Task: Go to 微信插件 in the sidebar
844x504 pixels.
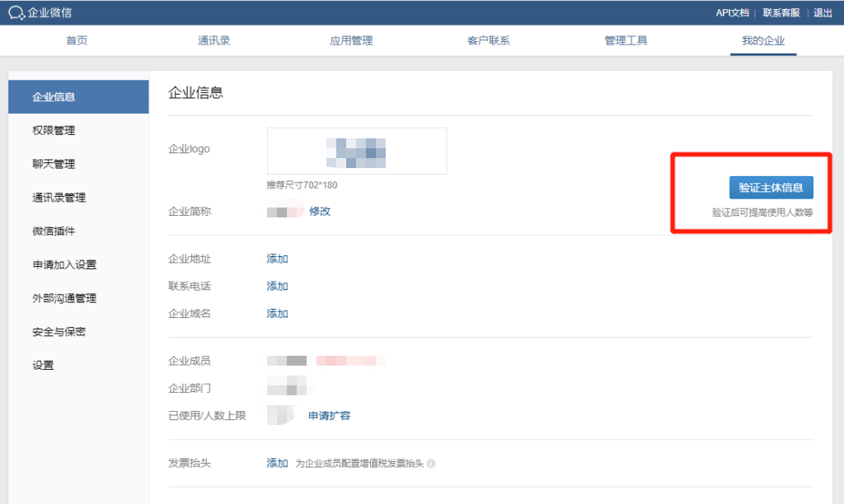Action: [54, 231]
